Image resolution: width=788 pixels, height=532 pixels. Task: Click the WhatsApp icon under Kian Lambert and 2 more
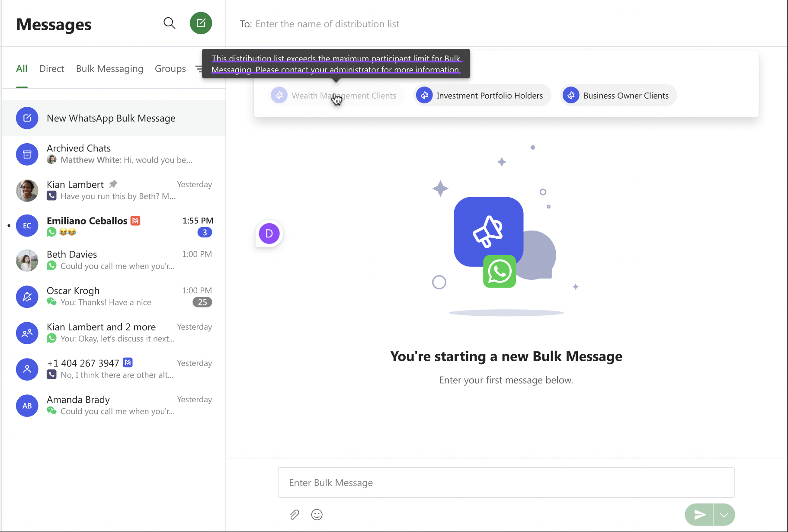51,338
